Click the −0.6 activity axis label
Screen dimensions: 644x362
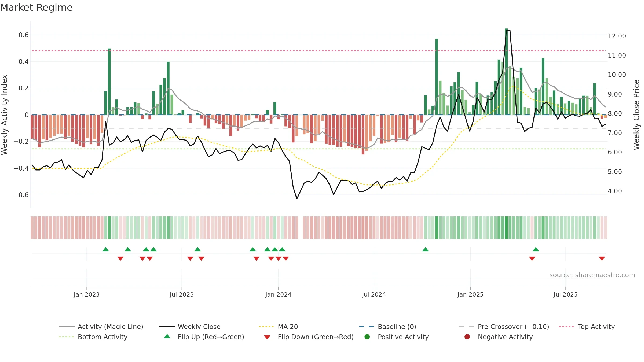point(21,195)
